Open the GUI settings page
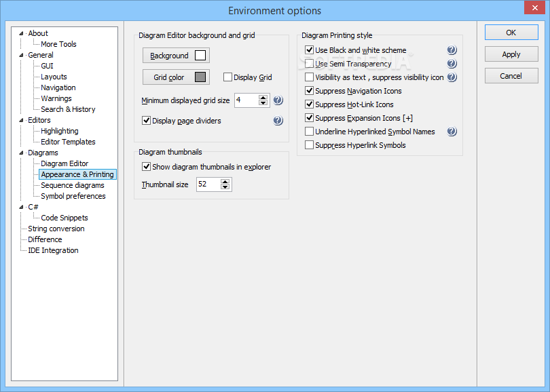550x392 pixels. (47, 66)
